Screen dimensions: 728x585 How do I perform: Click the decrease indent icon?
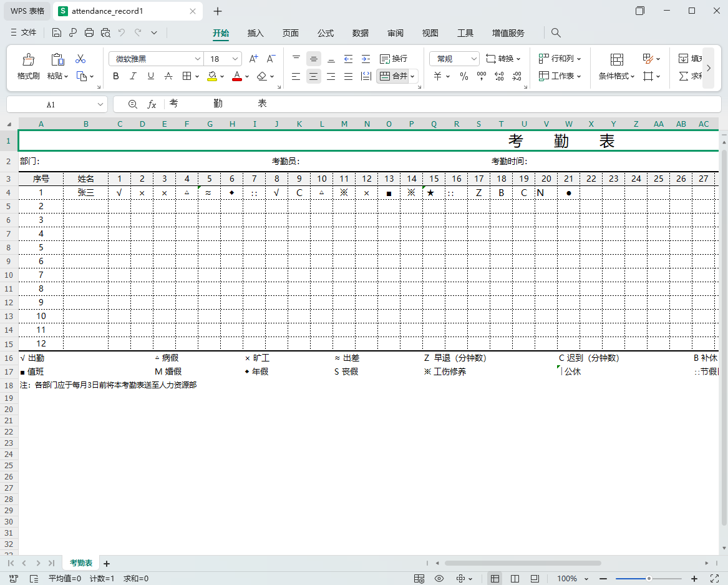click(x=348, y=59)
